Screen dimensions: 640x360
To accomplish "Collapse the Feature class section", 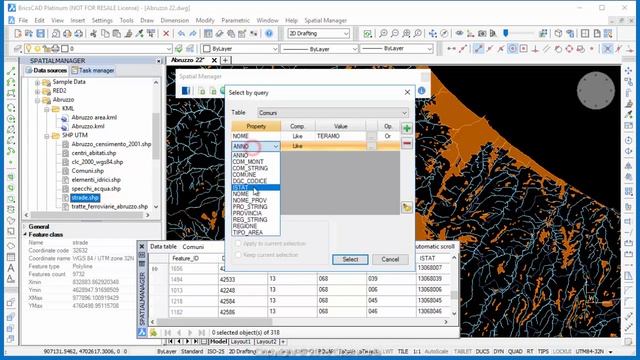I will click(x=25, y=235).
